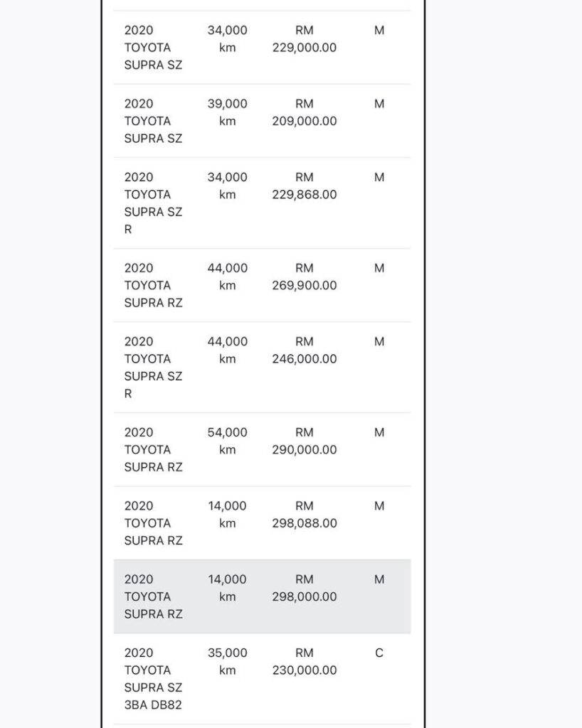Click the car name in the highlighted row
The width and height of the screenshot is (582, 728).
[153, 596]
